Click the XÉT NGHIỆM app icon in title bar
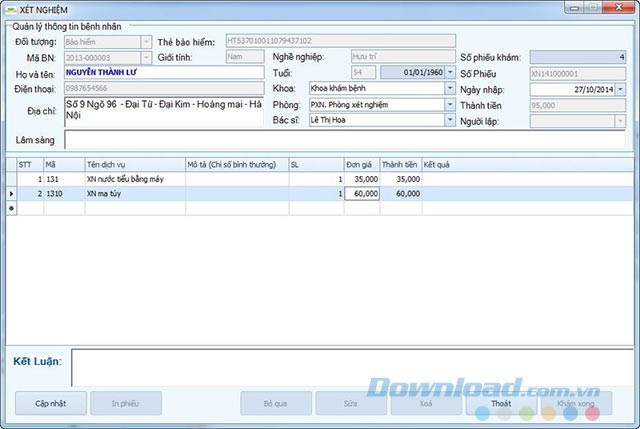This screenshot has height=429, width=640. (10, 9)
